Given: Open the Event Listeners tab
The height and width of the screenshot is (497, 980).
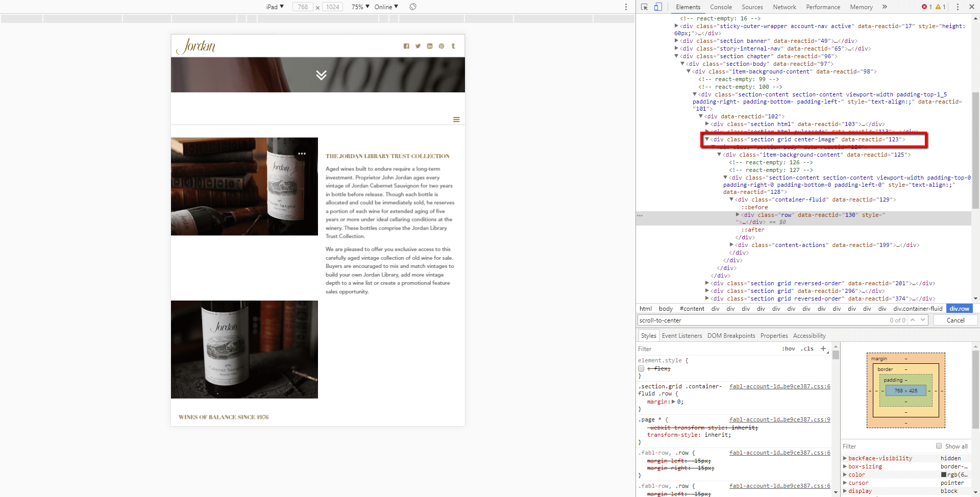Looking at the screenshot, I should tap(681, 336).
